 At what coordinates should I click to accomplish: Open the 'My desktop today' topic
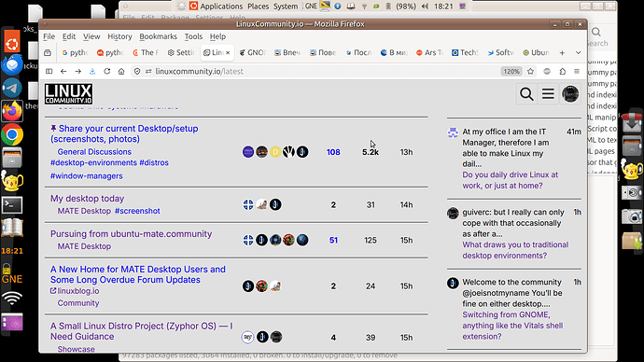pos(87,199)
